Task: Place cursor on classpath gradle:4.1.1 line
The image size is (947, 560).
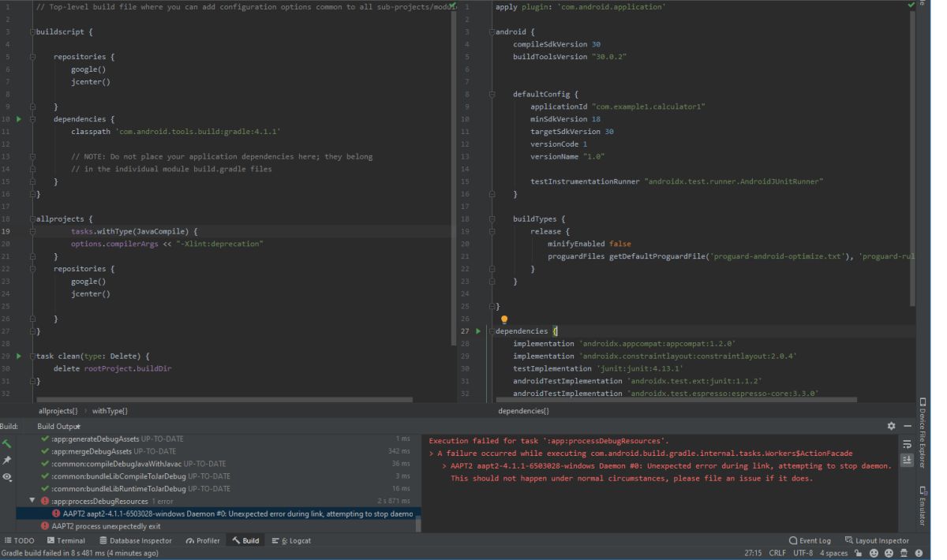Action: tap(176, 132)
